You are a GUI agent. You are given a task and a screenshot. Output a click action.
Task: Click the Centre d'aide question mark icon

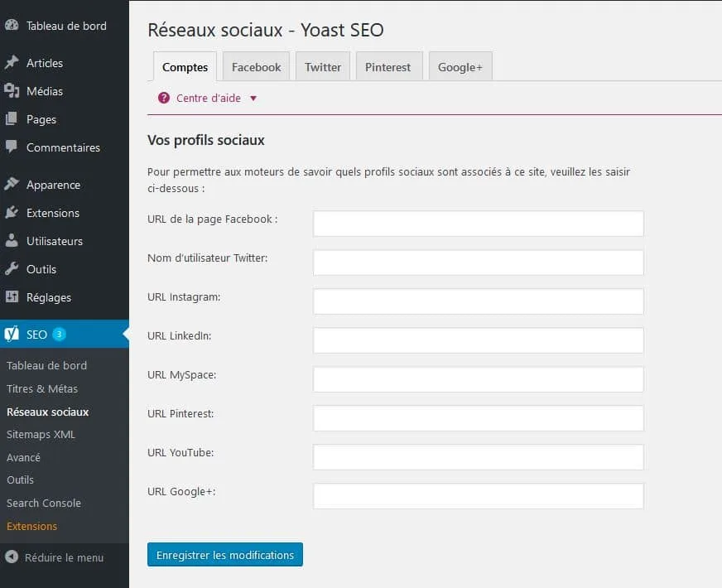pos(163,98)
